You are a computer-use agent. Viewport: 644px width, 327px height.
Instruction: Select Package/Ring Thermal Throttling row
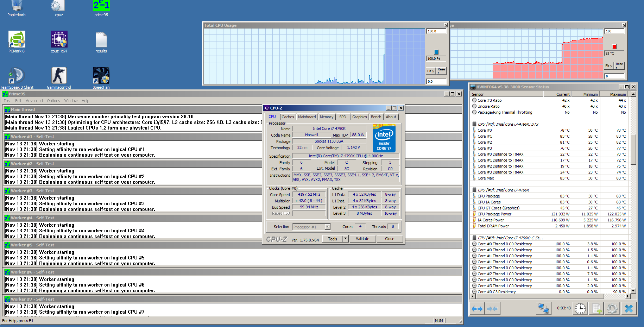click(550, 112)
